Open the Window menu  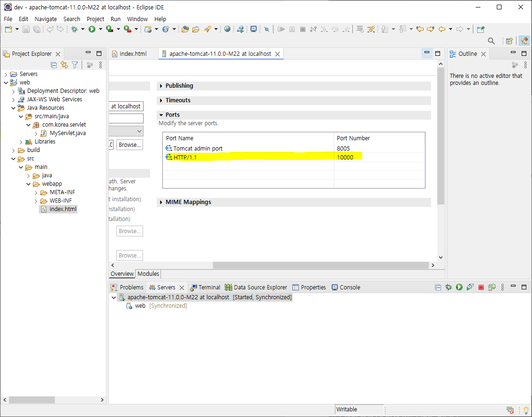point(137,19)
